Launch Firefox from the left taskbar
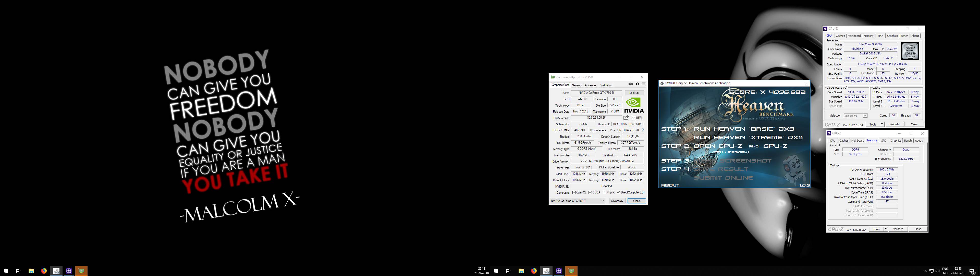980x276 pixels. [44, 271]
